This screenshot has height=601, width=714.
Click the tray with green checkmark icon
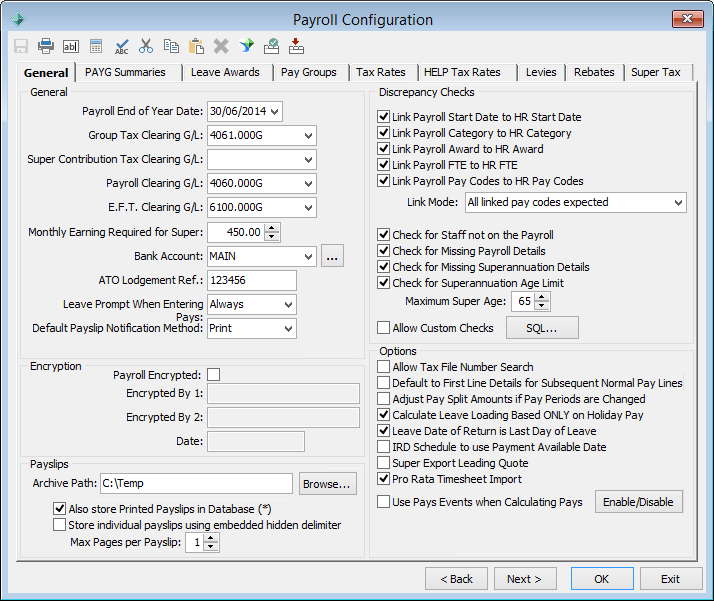pyautogui.click(x=271, y=46)
